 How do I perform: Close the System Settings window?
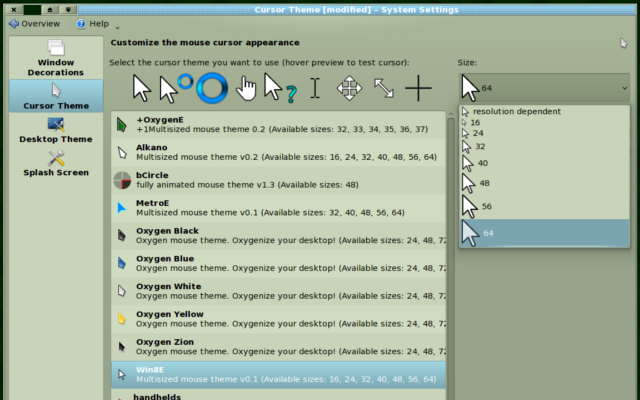coord(13,9)
